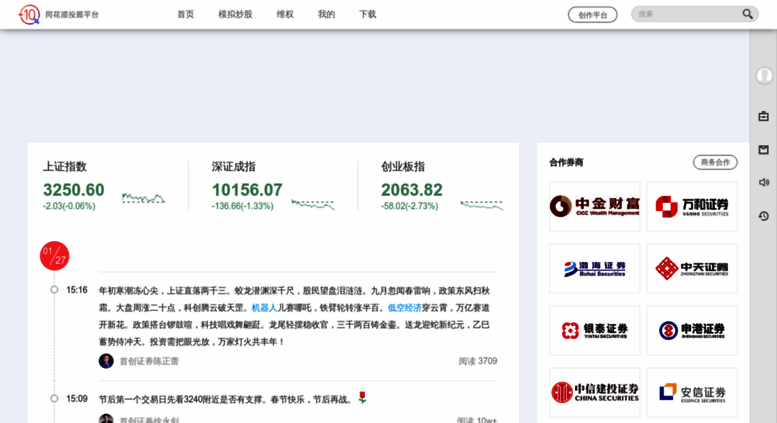Open the 模拟炒股 nav item
The height and width of the screenshot is (423, 777).
[235, 14]
